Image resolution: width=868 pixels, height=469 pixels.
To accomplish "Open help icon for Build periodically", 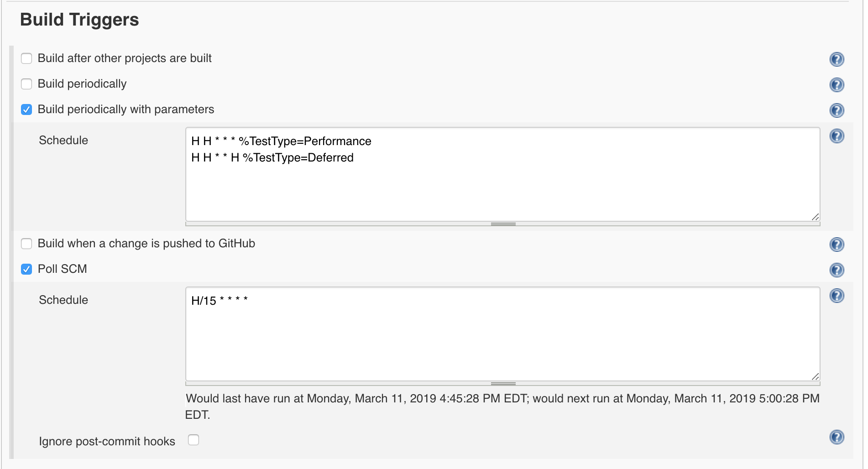I will (x=837, y=85).
